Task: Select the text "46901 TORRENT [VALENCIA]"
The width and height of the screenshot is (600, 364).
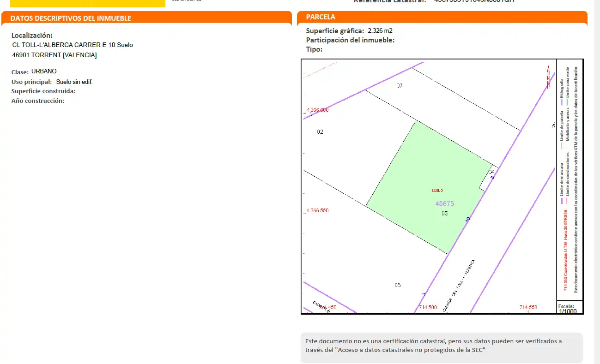Action: tap(55, 55)
